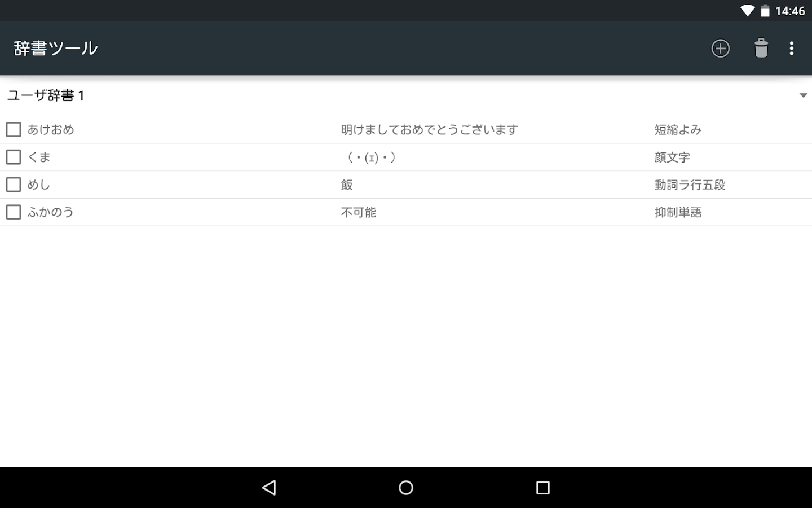Check the checkbox for くま
This screenshot has height=508, width=812.
[13, 157]
